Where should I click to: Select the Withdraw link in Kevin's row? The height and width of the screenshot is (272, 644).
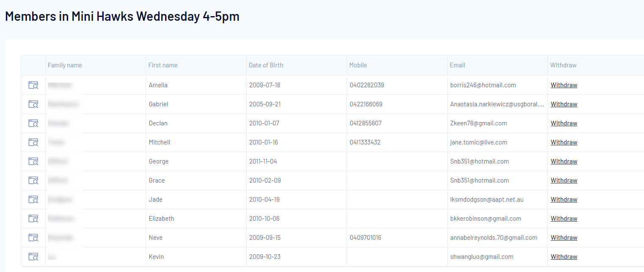[x=564, y=257]
